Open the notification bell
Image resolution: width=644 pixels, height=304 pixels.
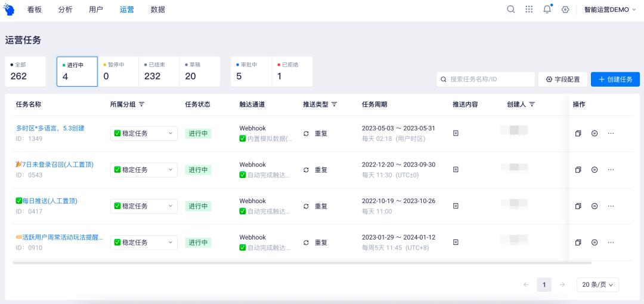point(547,10)
